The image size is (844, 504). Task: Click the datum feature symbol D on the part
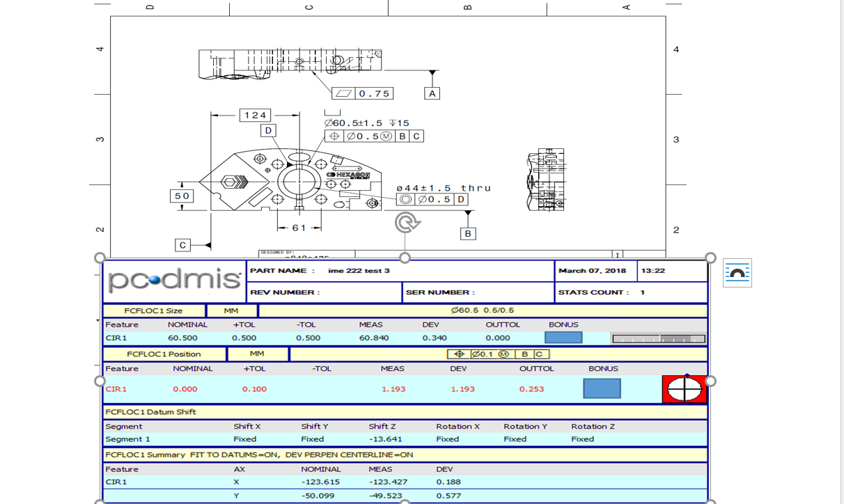(267, 129)
